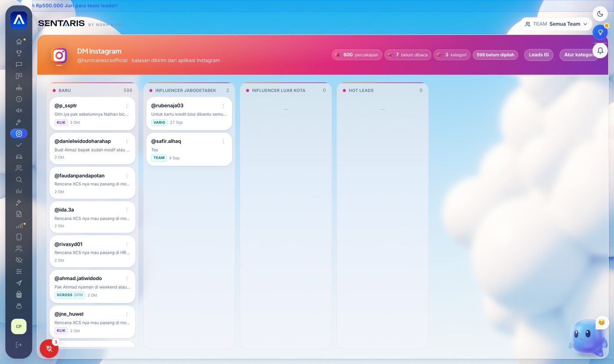The image size is (614, 364).
Task: Open three-dot menu on @p_ssptr card
Action: [127, 106]
